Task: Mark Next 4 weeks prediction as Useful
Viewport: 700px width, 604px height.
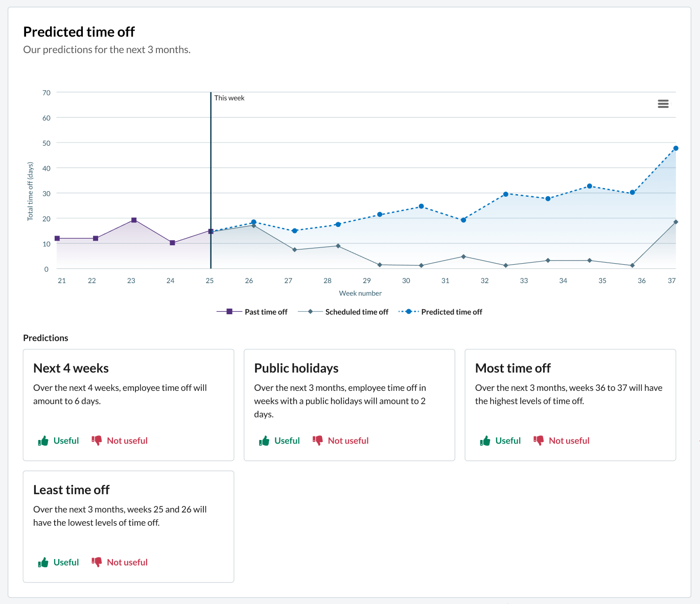Action: click(x=66, y=440)
